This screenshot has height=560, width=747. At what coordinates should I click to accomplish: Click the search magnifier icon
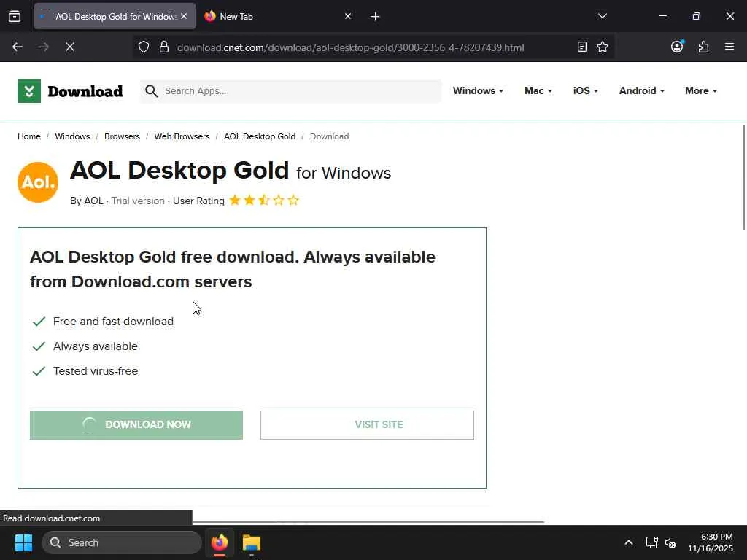click(x=151, y=91)
